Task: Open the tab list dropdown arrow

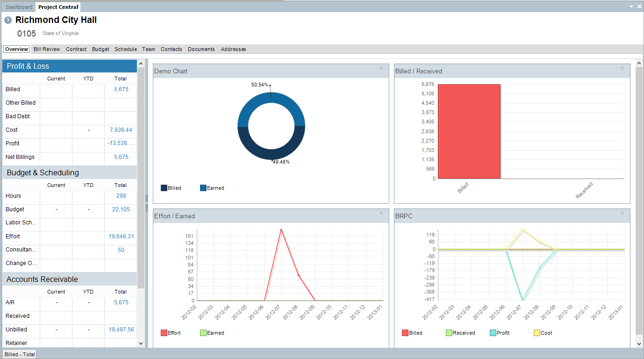Action: pos(631,6)
